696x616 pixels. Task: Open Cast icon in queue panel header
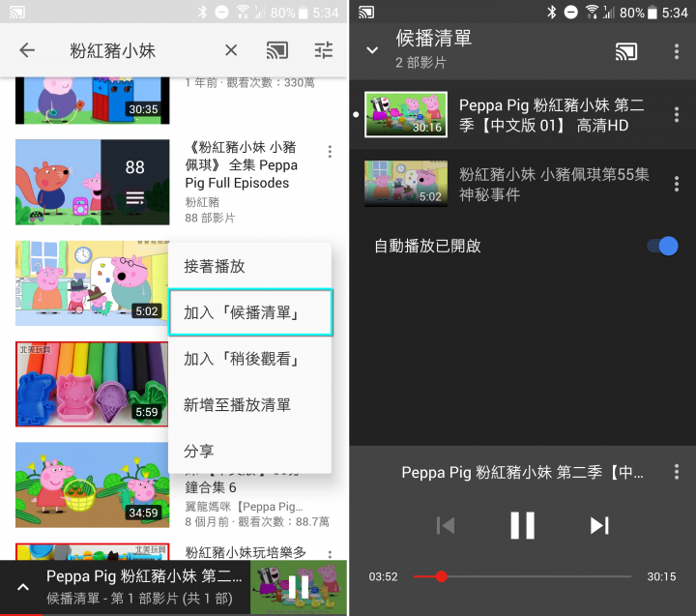(626, 51)
